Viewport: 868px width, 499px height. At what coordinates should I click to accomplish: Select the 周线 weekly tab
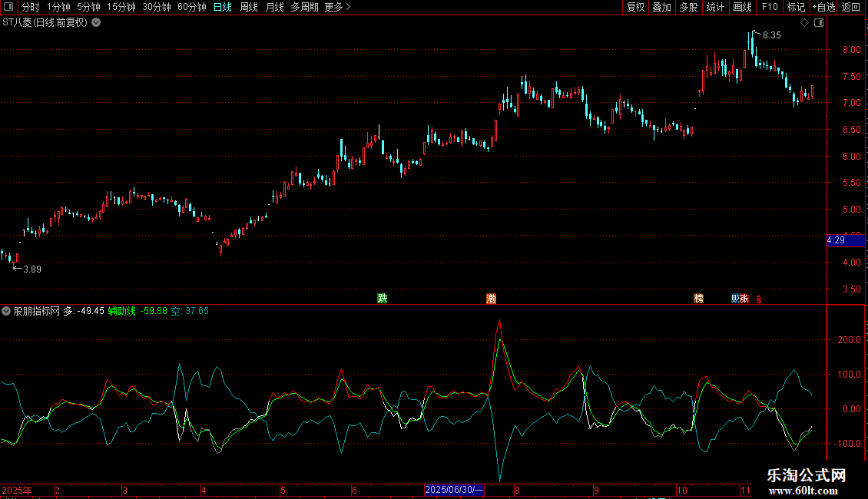pyautogui.click(x=249, y=7)
